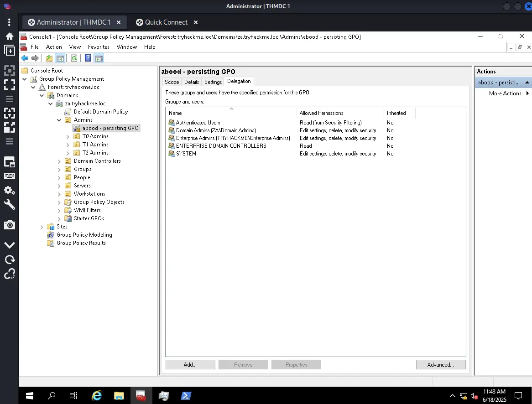Collapse the Group Policy Management node
532x404 pixels.
(x=25, y=79)
